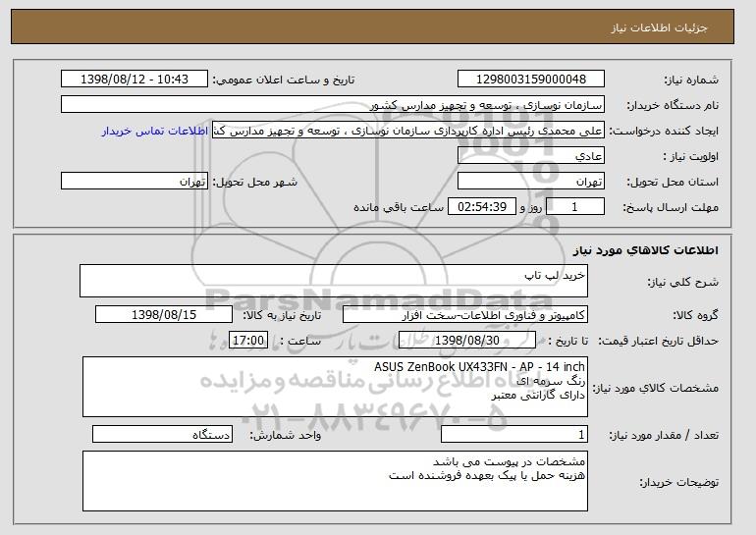Click the توضیحات خریدار notes text area

[335, 481]
